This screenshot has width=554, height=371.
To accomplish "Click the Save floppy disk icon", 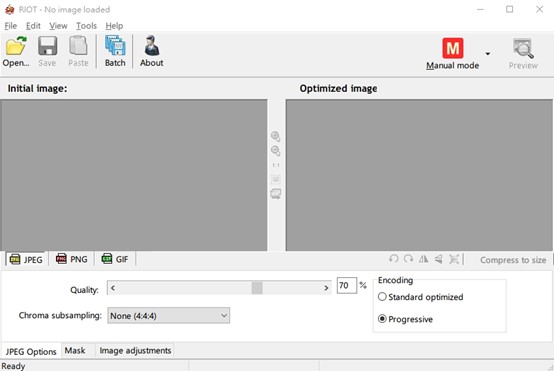I will (x=47, y=46).
